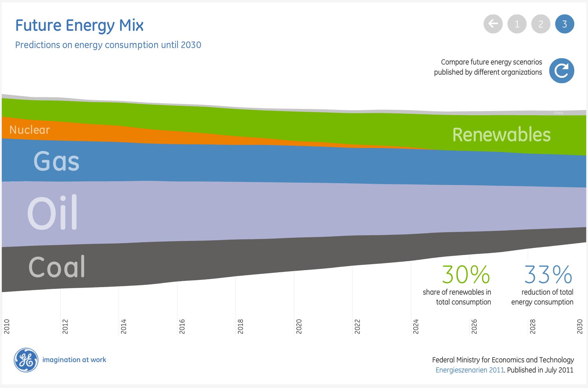This screenshot has width=588, height=388.
Task: Click the 2022 year label on the axis
Action: click(x=358, y=326)
